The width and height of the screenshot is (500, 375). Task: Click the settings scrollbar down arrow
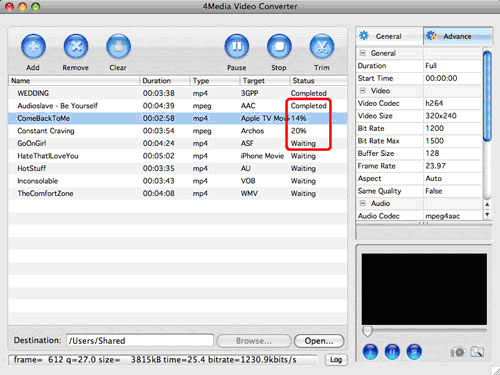pyautogui.click(x=487, y=215)
